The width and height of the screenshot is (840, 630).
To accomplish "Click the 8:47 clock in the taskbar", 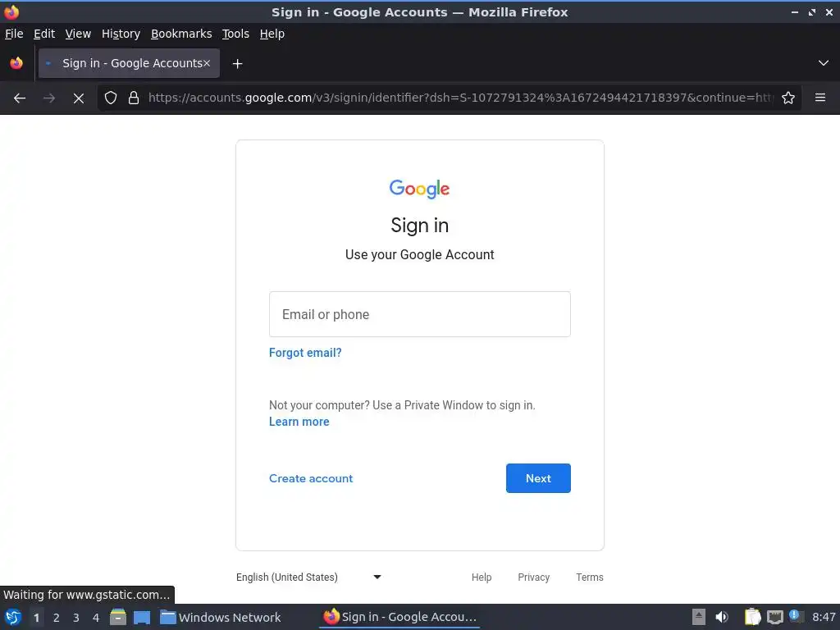I will (824, 617).
